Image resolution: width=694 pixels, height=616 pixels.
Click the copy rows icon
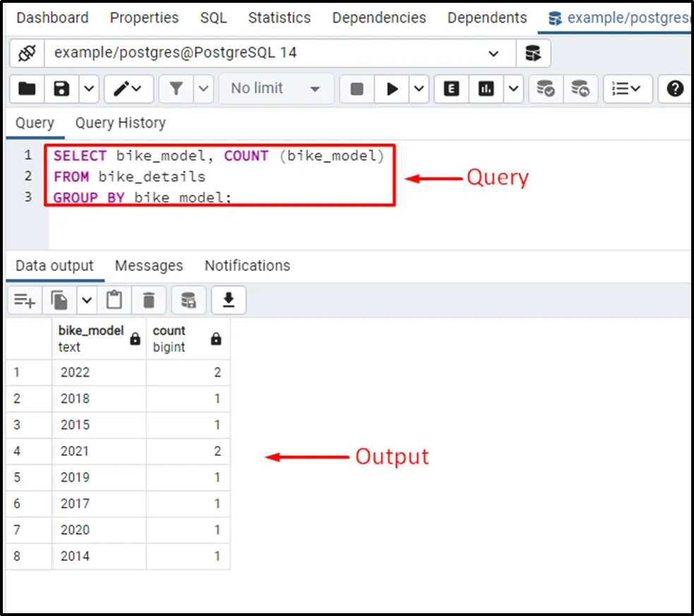pos(59,301)
